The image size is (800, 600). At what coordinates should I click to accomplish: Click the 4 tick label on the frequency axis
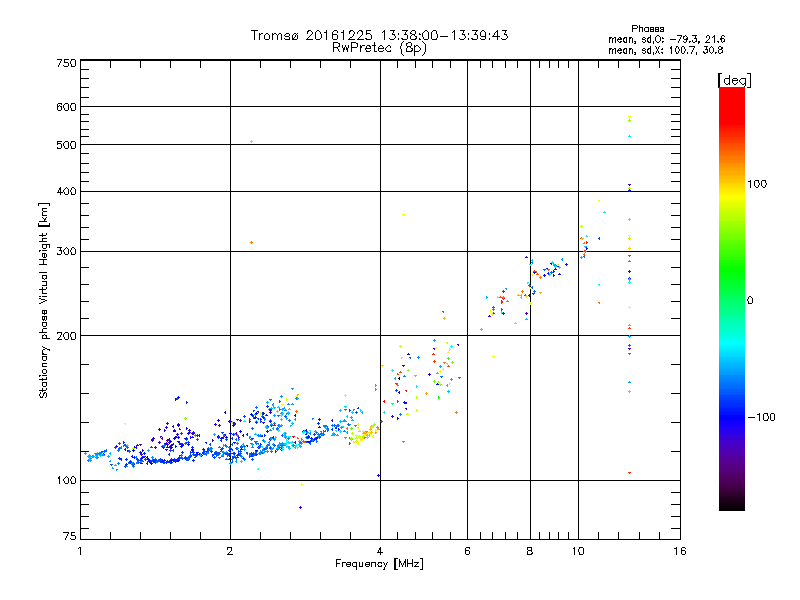[380, 551]
